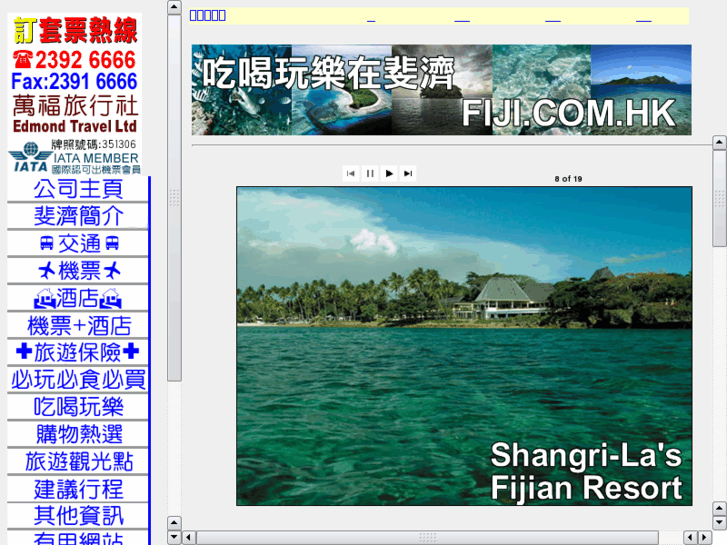Click the Edmond Travel Ltd name
727x545 pixels.
(x=75, y=126)
